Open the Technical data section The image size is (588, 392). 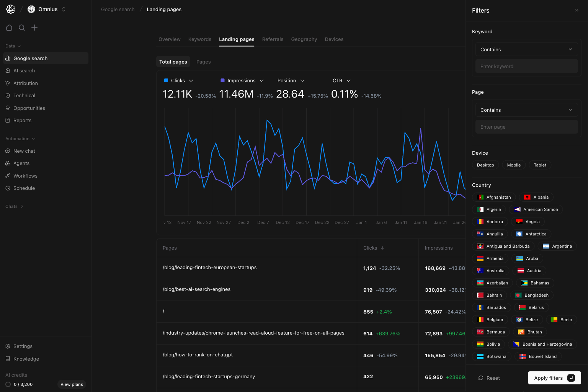[x=24, y=95]
